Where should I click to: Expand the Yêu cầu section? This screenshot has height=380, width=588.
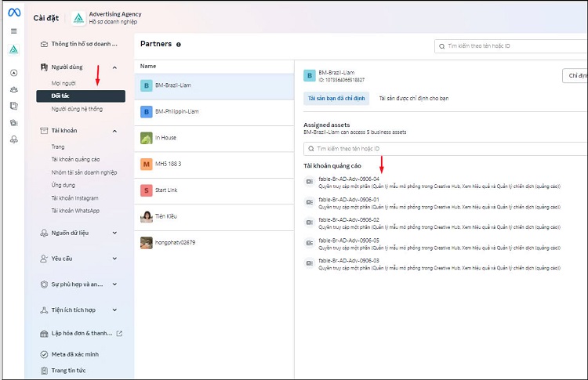pos(115,258)
